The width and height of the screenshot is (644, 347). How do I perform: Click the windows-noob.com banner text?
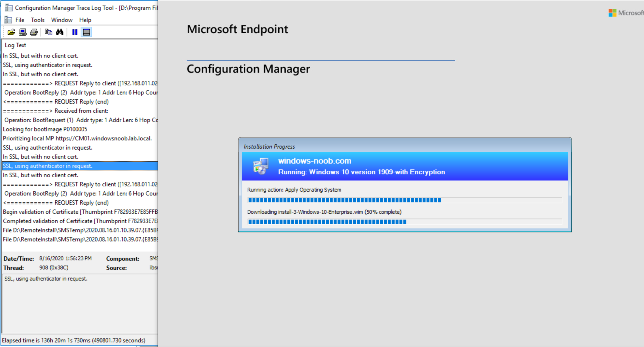[315, 161]
